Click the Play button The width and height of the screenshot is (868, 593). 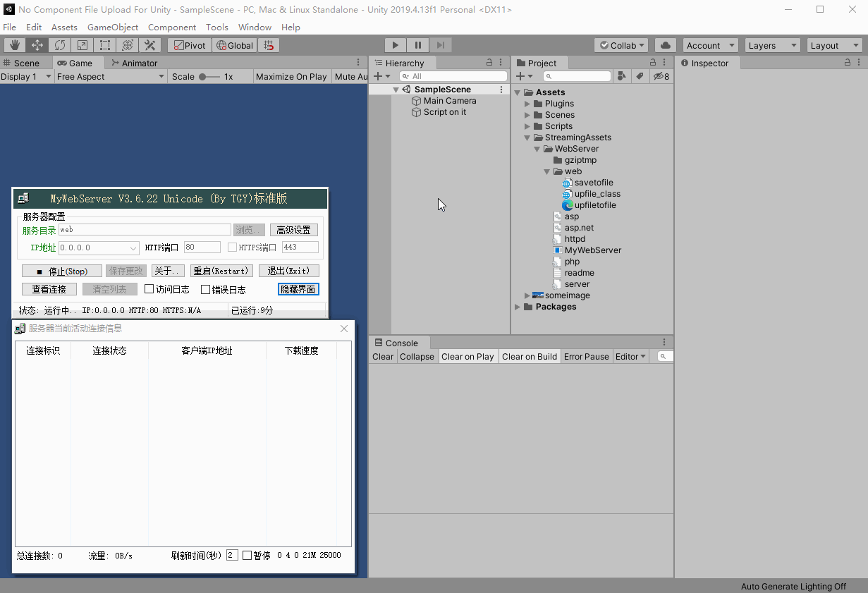click(395, 45)
